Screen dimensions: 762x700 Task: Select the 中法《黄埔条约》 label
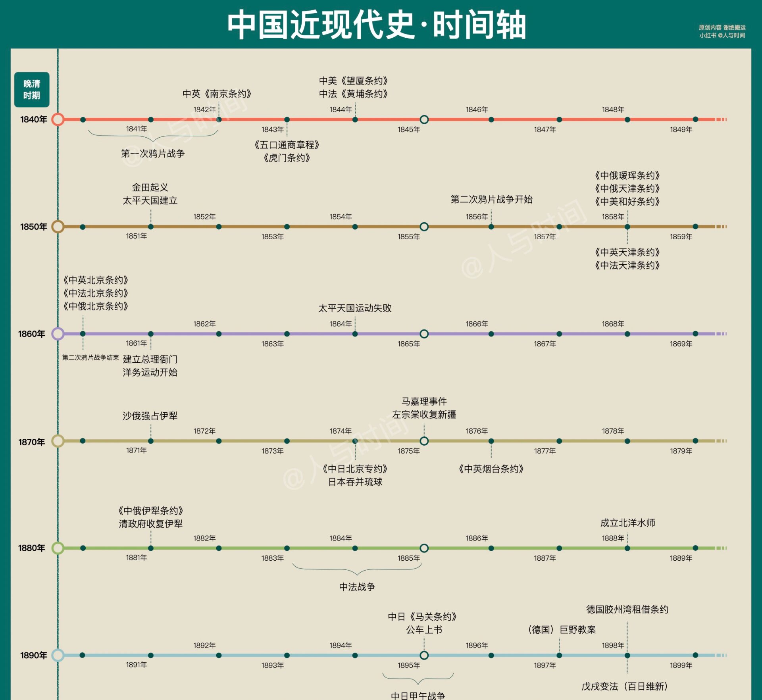pyautogui.click(x=354, y=94)
